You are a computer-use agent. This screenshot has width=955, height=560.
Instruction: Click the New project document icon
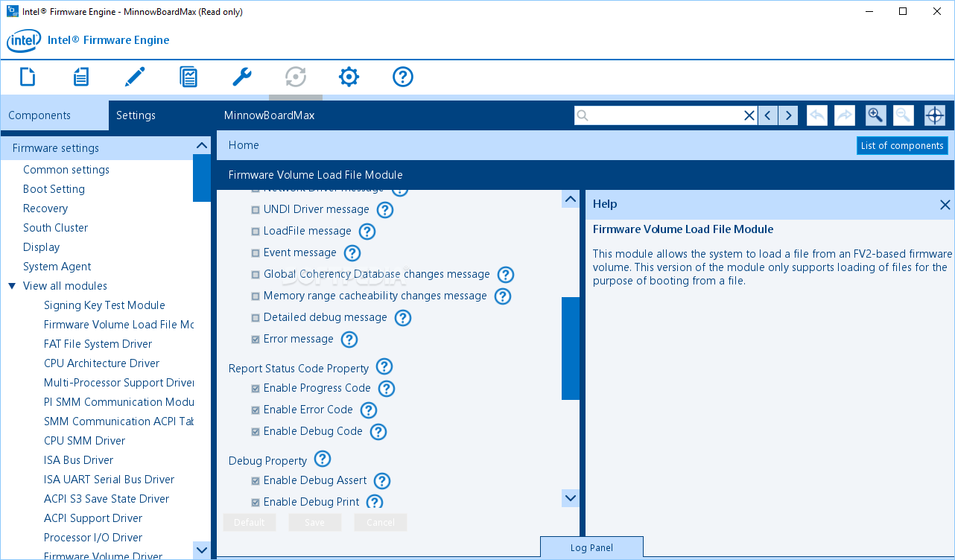point(28,77)
